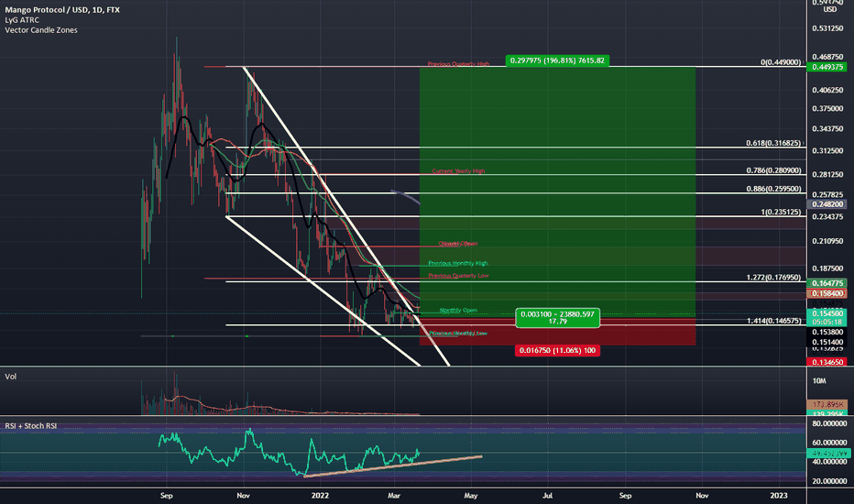Click the green 0.449375 price axis tag
Image resolution: width=854 pixels, height=504 pixels.
click(x=827, y=67)
